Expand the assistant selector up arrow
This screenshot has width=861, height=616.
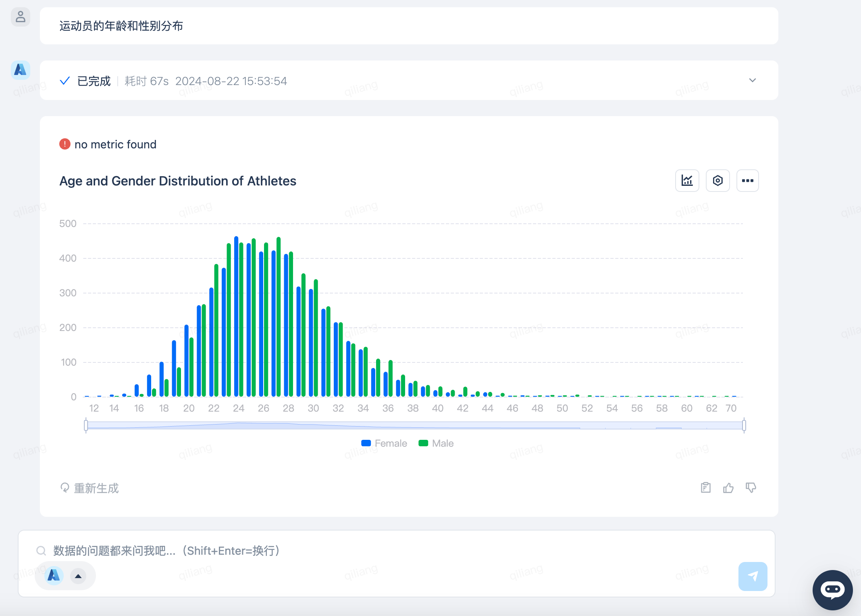point(78,576)
